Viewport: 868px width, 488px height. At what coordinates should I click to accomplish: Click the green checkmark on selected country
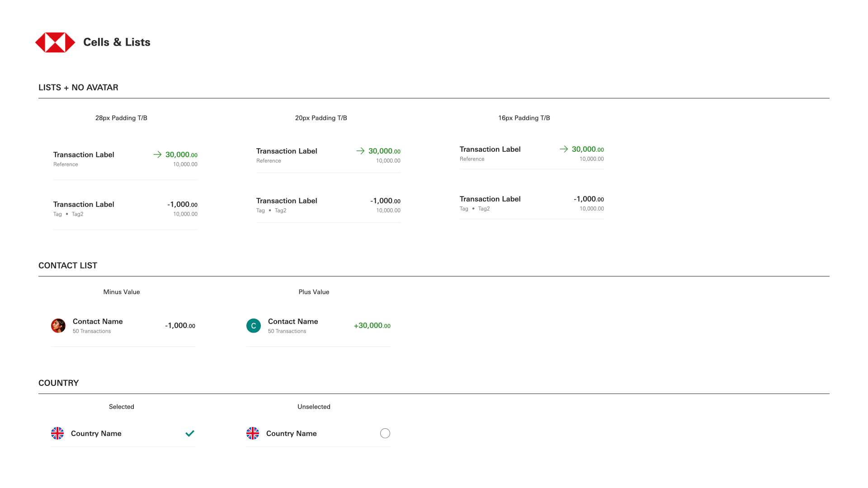point(190,433)
